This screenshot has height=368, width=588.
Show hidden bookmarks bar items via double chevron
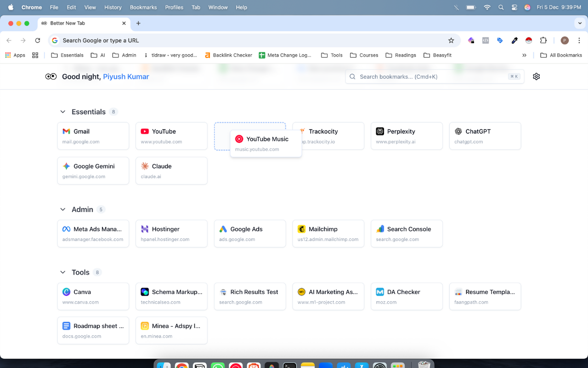525,55
